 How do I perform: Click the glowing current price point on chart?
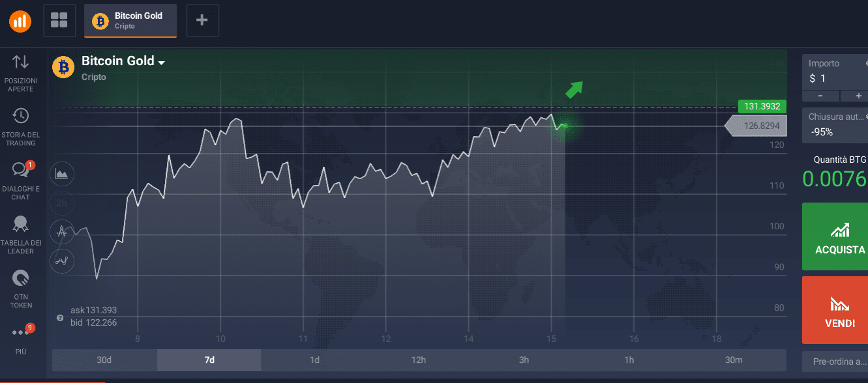(x=565, y=125)
